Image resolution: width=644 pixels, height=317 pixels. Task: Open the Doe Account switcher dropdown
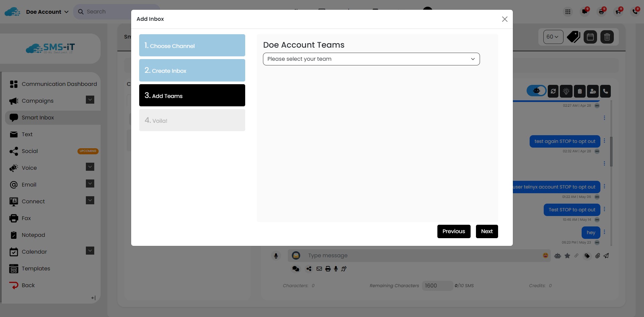[x=47, y=12]
